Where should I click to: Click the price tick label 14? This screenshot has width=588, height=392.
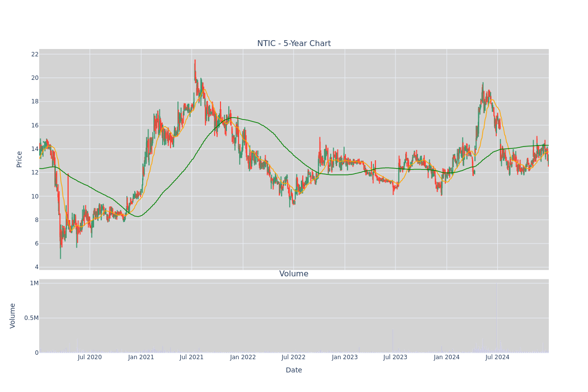35,148
